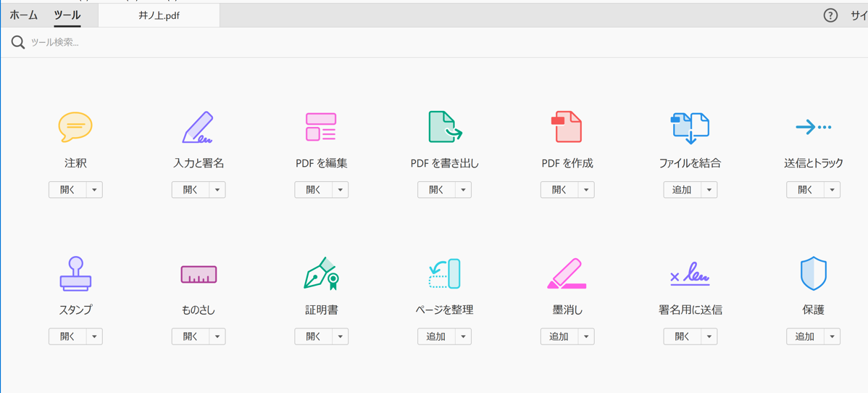Click 開く button under 署名用に送信
868x393 pixels.
point(682,336)
